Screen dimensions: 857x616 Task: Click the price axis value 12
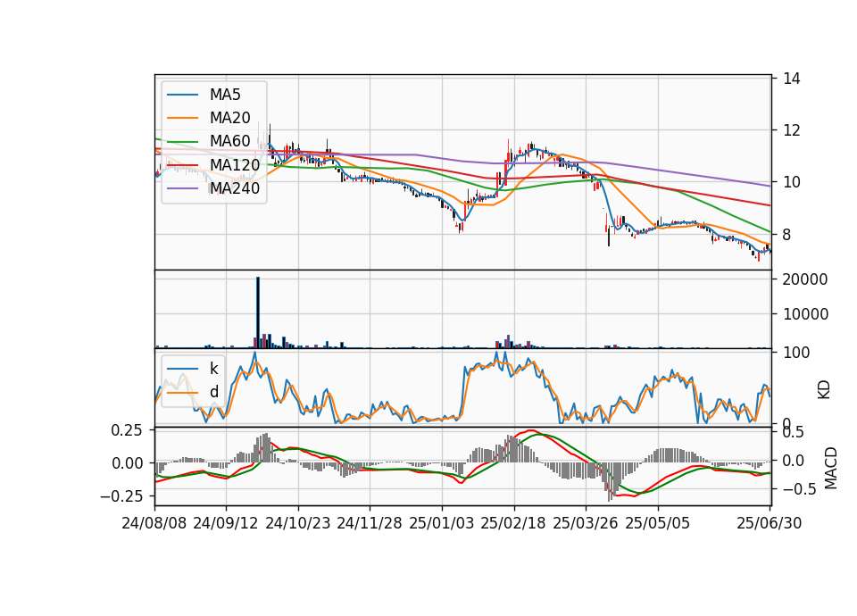click(x=792, y=130)
